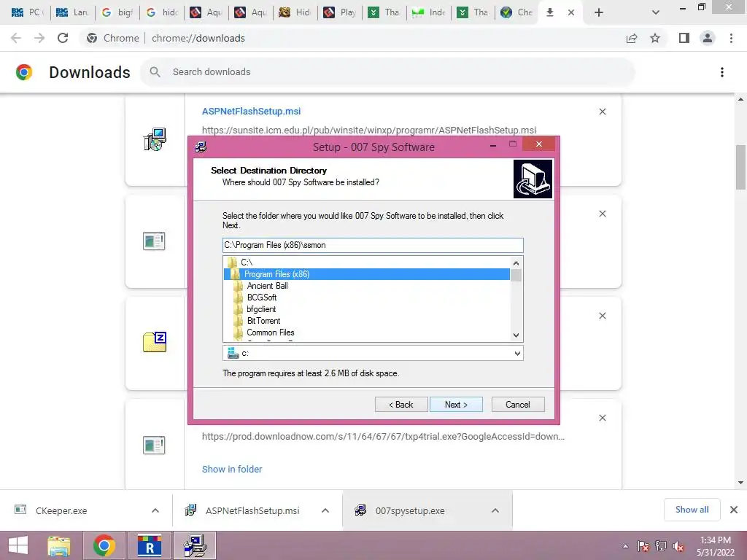Open the Windows Start menu
The image size is (747, 560).
coord(18,545)
